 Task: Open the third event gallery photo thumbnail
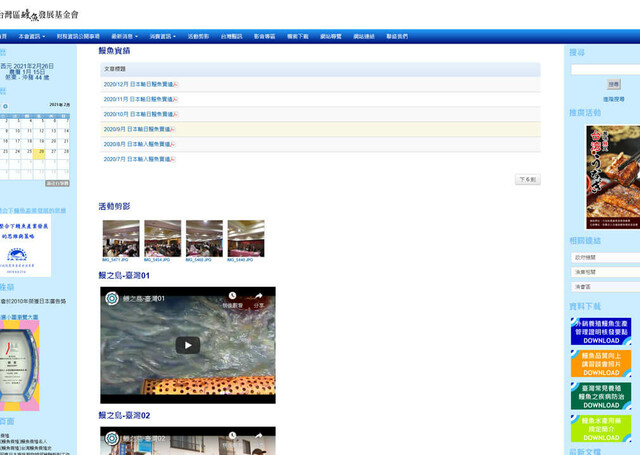click(204, 239)
